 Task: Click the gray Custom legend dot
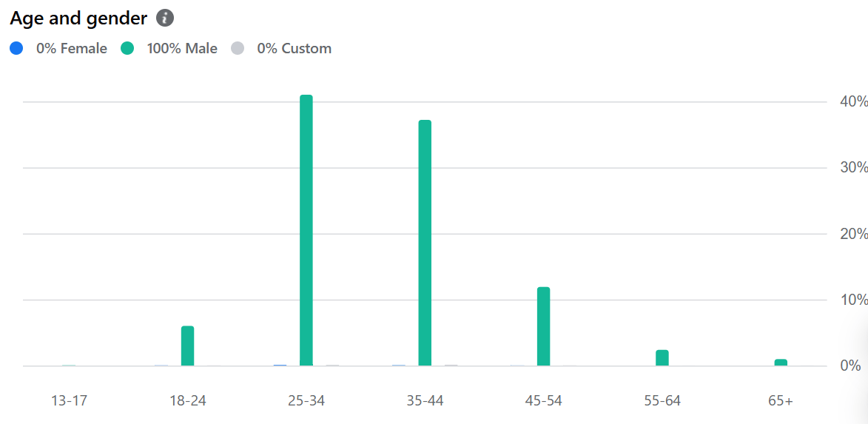[237, 48]
